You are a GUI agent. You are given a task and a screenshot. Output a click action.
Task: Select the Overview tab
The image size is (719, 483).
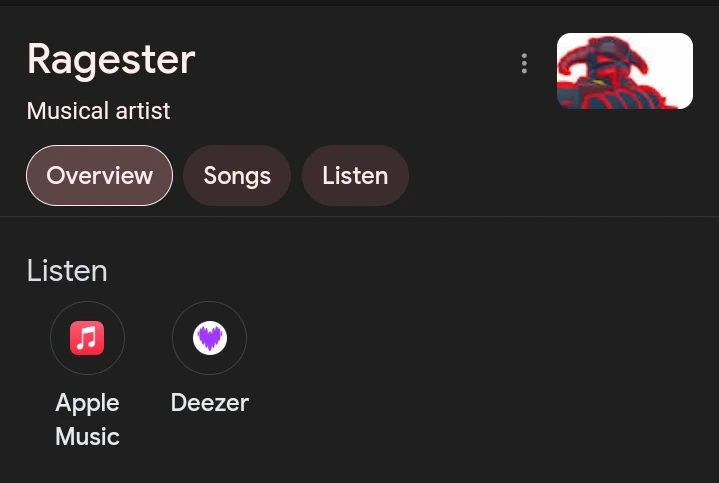click(99, 176)
